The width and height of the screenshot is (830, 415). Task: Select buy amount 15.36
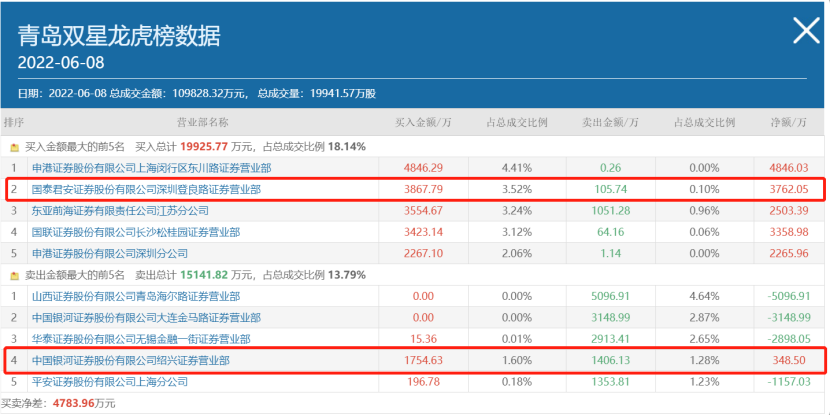click(423, 339)
